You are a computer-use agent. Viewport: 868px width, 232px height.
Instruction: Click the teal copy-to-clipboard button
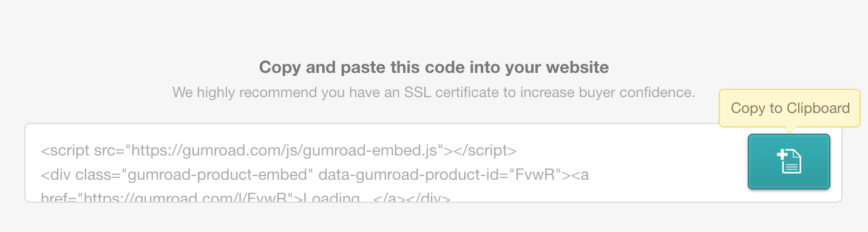click(x=788, y=162)
